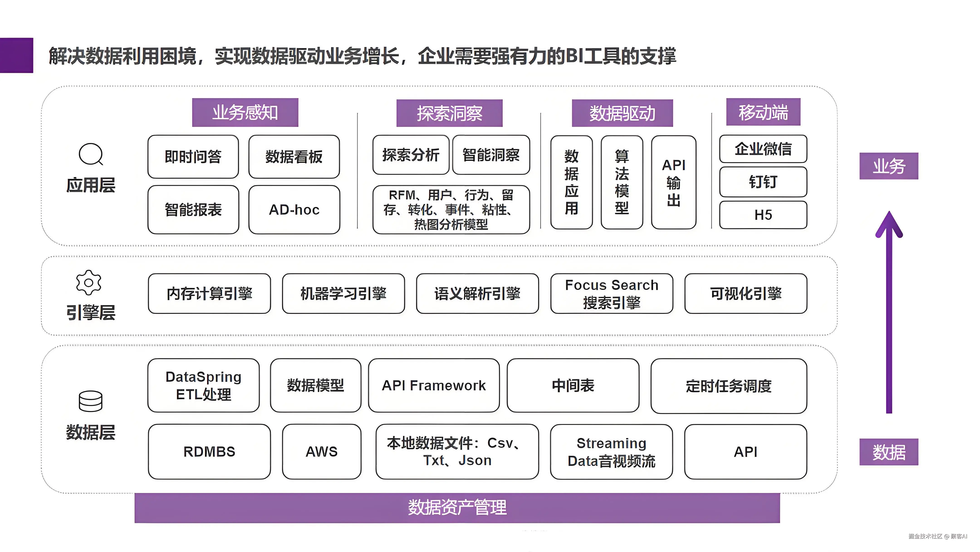
Task: Click the 企业微信 box
Action: (x=763, y=148)
